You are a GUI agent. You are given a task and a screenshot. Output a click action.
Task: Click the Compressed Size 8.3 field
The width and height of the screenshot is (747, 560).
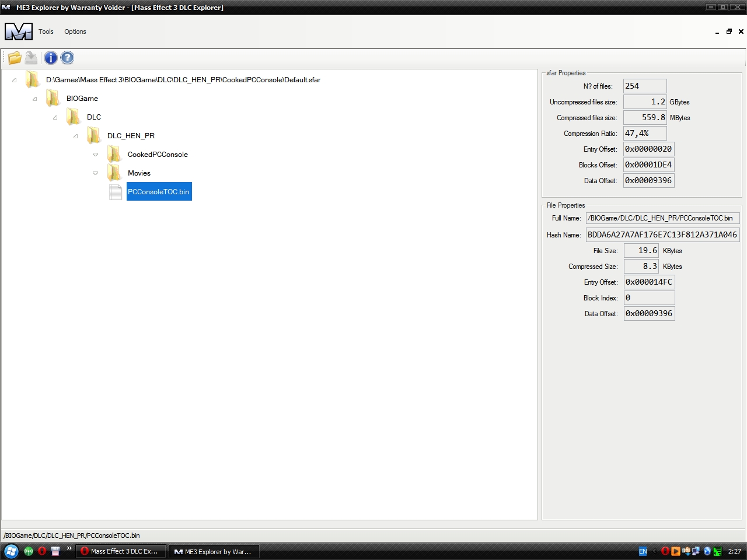pyautogui.click(x=642, y=267)
